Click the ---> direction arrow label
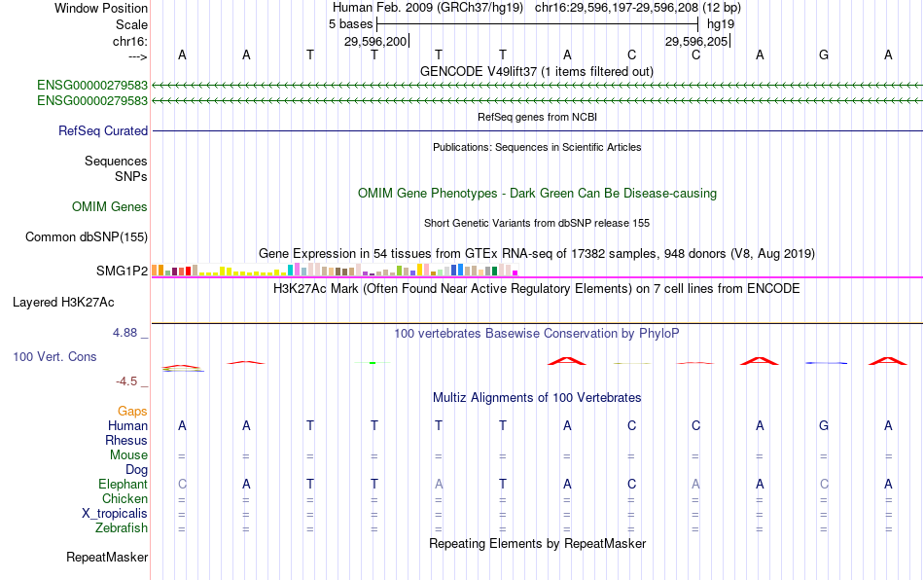The image size is (924, 580). pos(138,56)
